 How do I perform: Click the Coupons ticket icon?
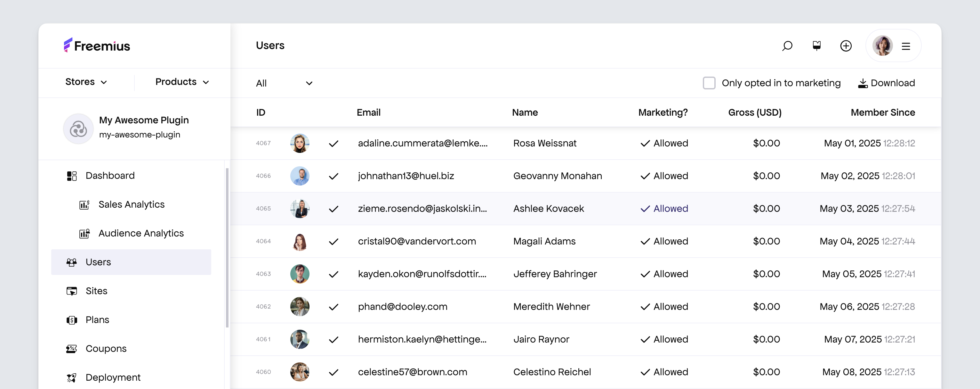[x=71, y=349]
